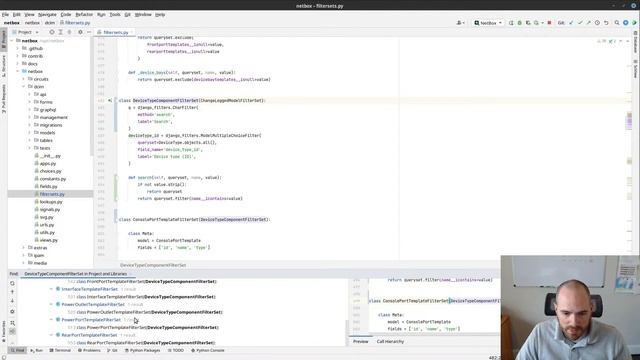The height and width of the screenshot is (360, 640).
Task: Open the Navigate menu
Action: coord(47,14)
